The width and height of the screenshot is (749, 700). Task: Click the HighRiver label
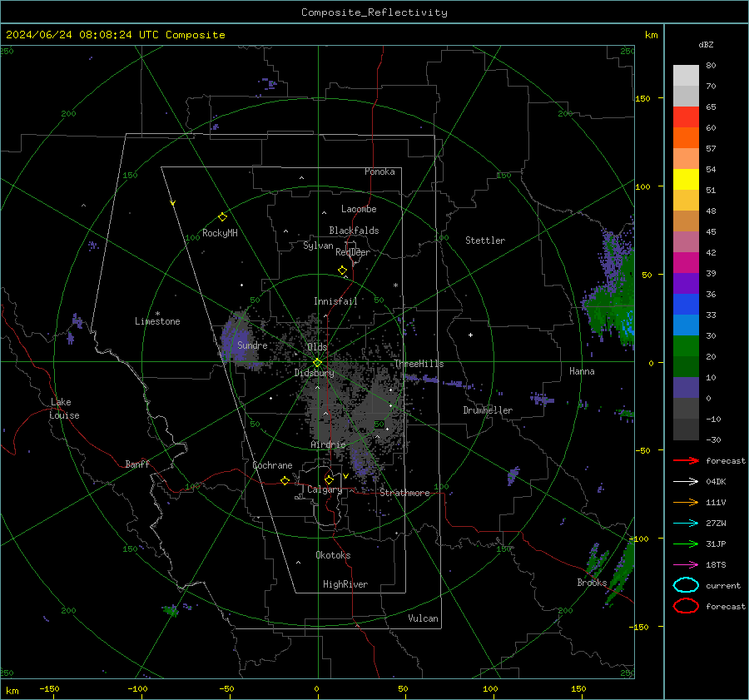pos(345,584)
